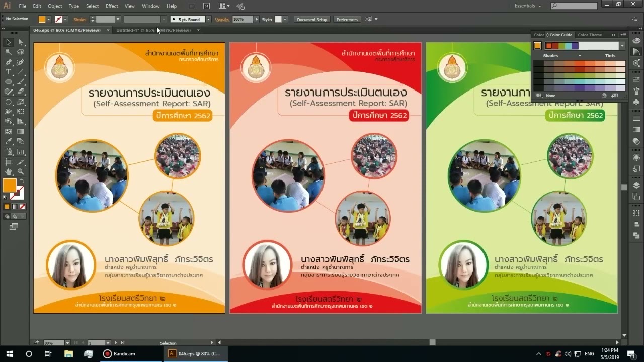Select the Artboard tool
Viewport: 644px width, 362px height.
pos(9,162)
